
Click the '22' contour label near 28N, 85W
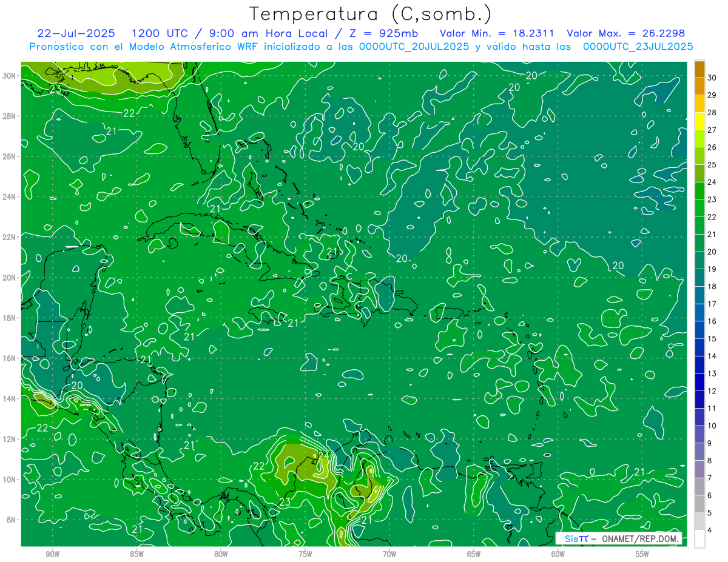[x=129, y=113]
